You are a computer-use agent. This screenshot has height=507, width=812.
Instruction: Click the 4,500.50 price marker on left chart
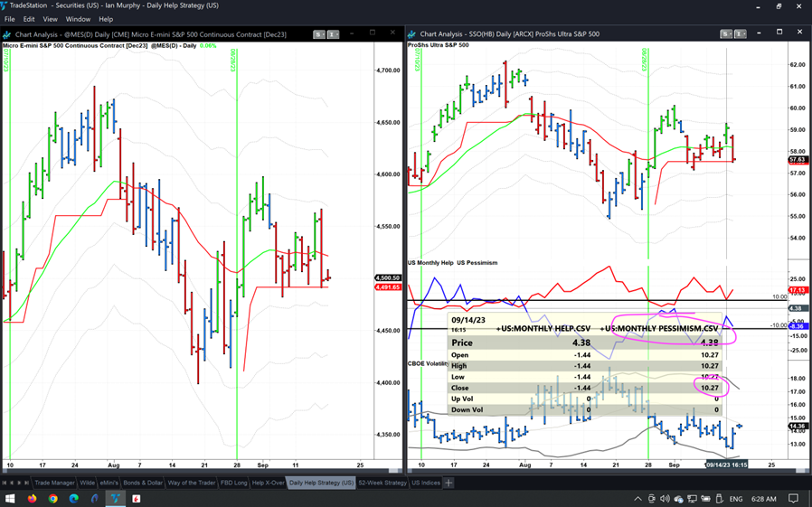point(387,278)
